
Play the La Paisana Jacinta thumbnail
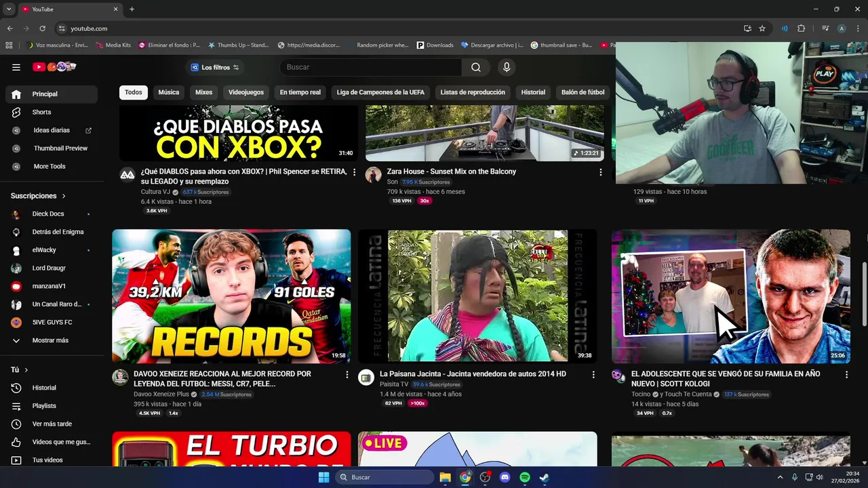click(x=477, y=296)
